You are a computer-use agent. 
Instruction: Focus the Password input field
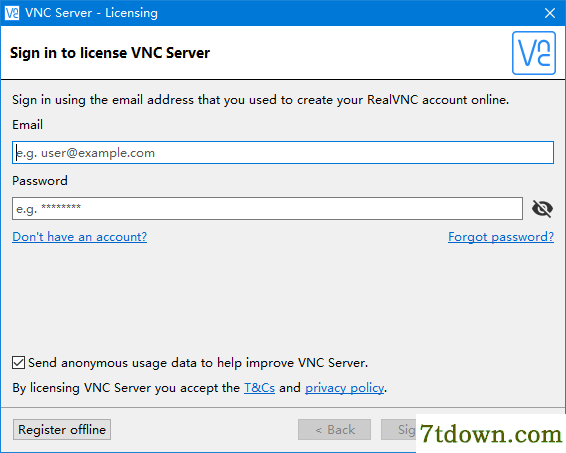267,208
